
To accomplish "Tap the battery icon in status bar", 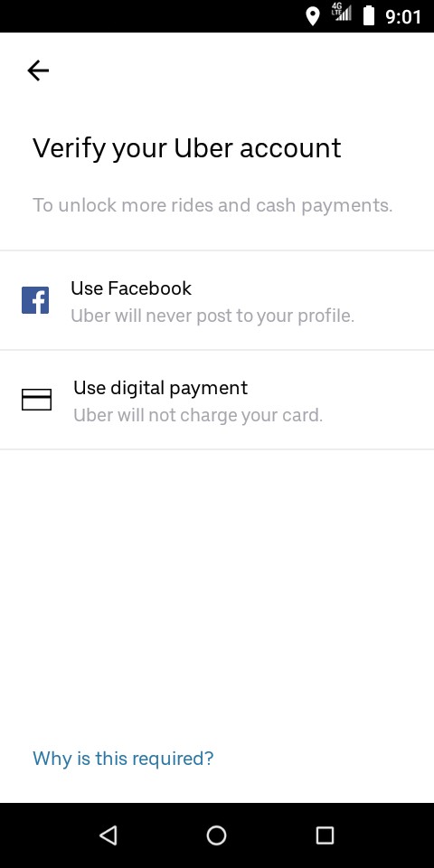I will pos(369,16).
